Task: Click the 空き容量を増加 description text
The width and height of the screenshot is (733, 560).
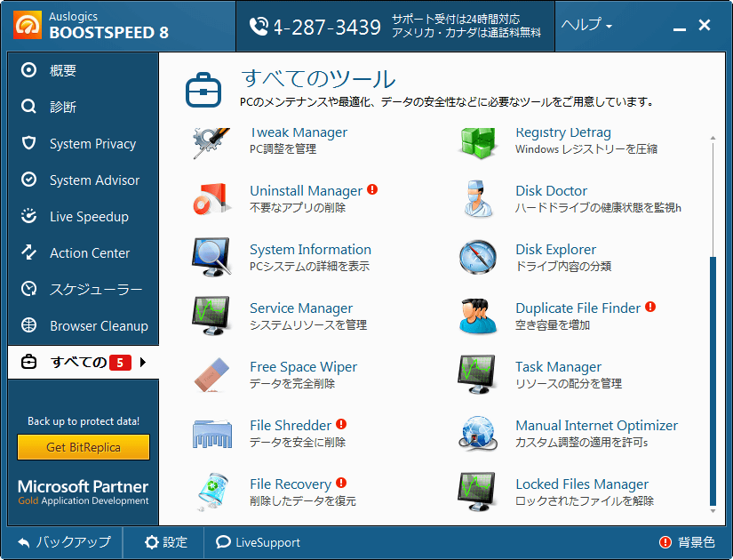Action: 553,325
